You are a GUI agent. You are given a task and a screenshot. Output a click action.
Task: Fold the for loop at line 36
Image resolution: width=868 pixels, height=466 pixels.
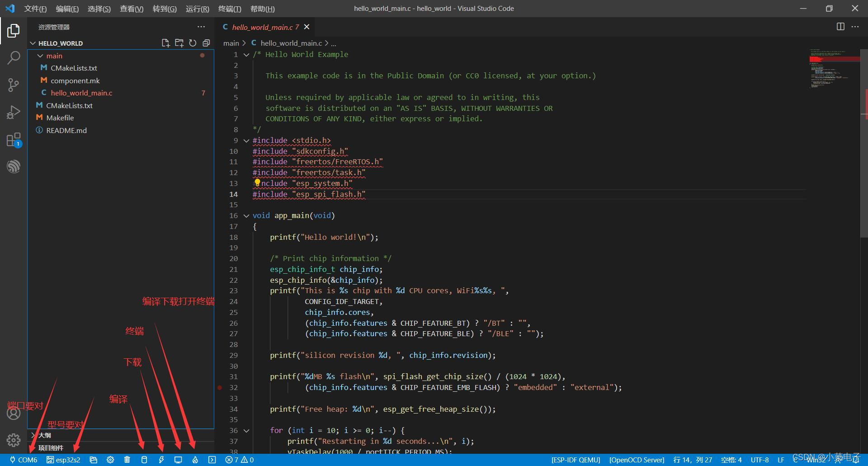coord(246,430)
